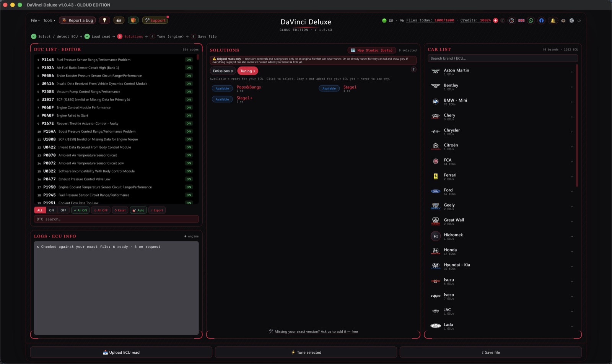Click the BMW - Mini brand logo
612x364 pixels.
[x=435, y=101]
